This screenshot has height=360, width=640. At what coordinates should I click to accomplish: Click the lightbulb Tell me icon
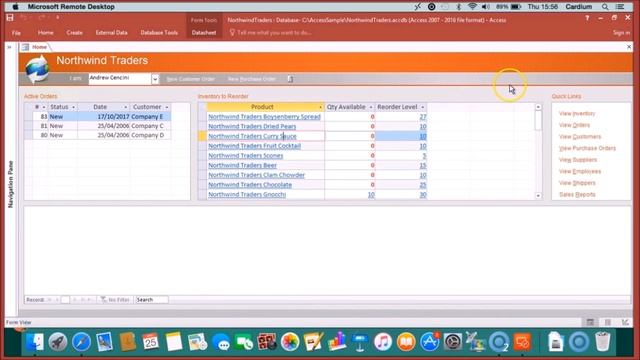coord(232,32)
